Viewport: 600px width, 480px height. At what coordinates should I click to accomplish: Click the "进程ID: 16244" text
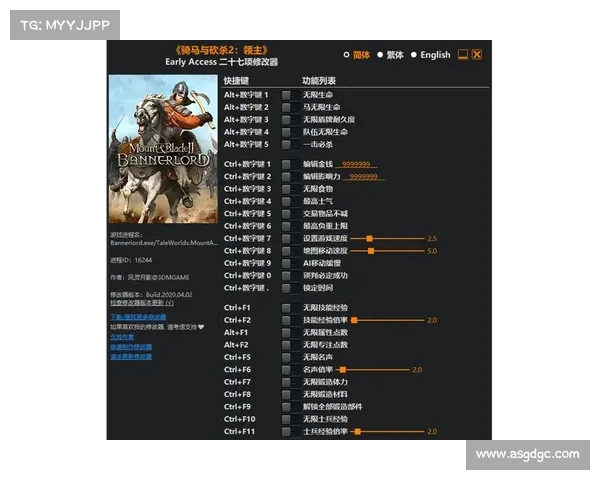pos(131,260)
